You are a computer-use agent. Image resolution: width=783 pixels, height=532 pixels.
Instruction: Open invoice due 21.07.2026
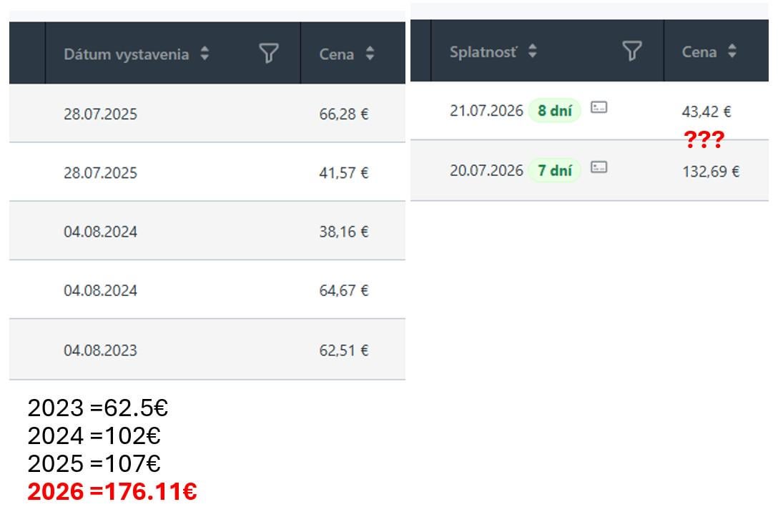click(589, 111)
